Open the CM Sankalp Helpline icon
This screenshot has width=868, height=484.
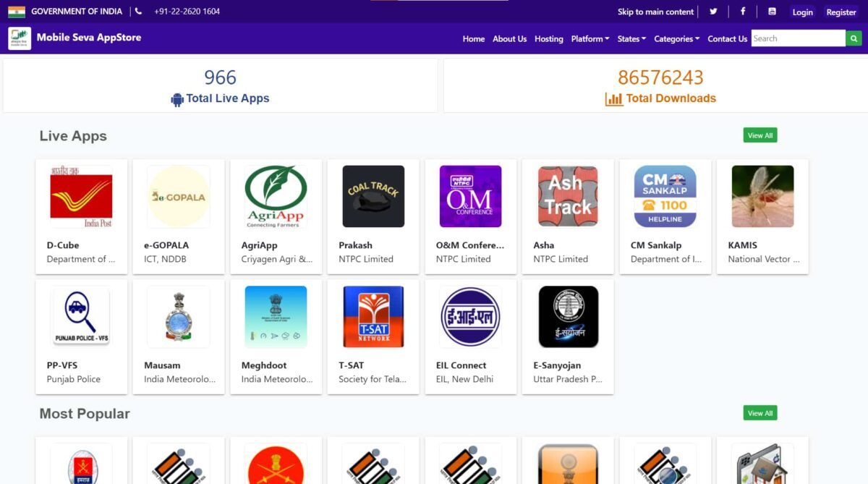click(x=665, y=196)
